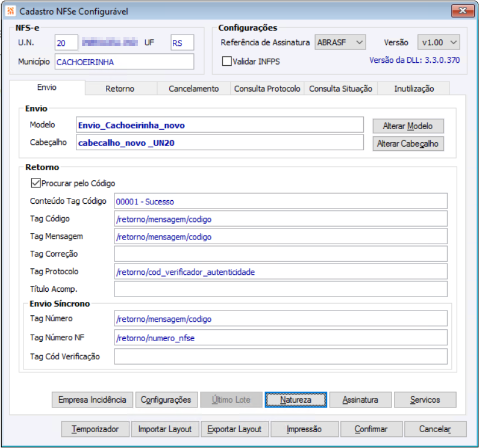
Task: Open the Temporizador button
Action: pyautogui.click(x=95, y=429)
